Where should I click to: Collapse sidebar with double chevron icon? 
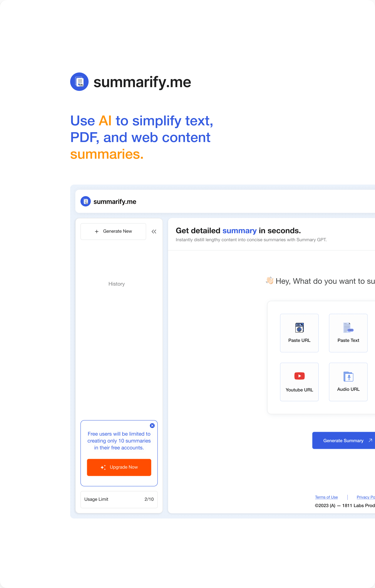pyautogui.click(x=154, y=231)
